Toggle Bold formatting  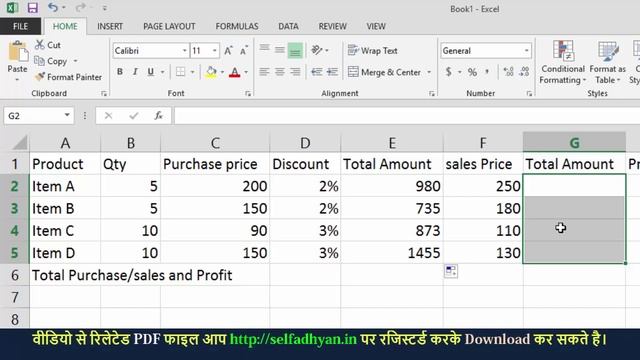coord(120,72)
